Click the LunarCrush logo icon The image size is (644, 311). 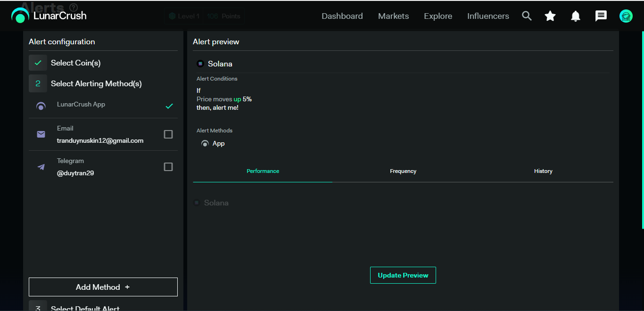tap(20, 16)
